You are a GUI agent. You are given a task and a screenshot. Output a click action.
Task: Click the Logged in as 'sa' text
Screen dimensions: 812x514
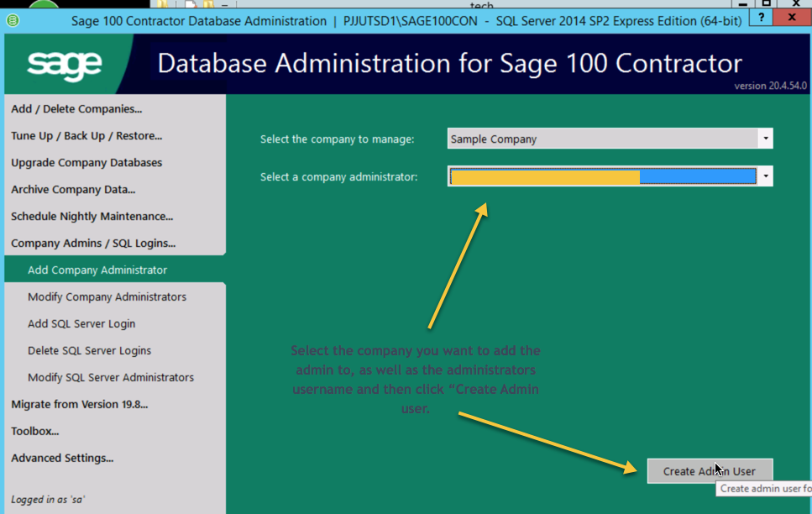tap(48, 500)
